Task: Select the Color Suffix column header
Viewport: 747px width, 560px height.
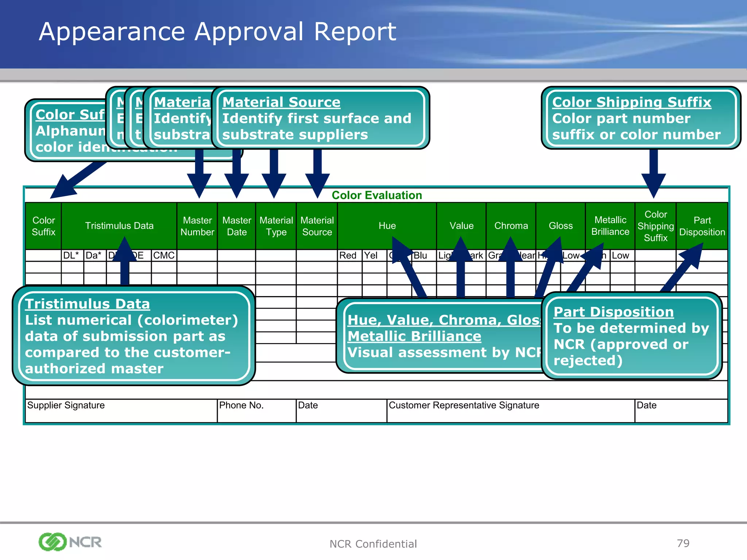Action: click(43, 226)
